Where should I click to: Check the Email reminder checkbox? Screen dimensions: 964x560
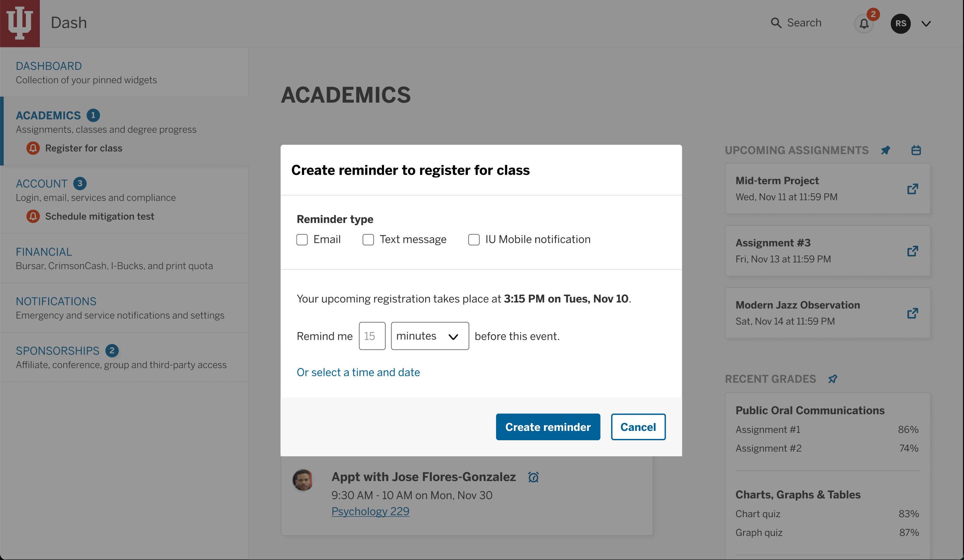302,240
